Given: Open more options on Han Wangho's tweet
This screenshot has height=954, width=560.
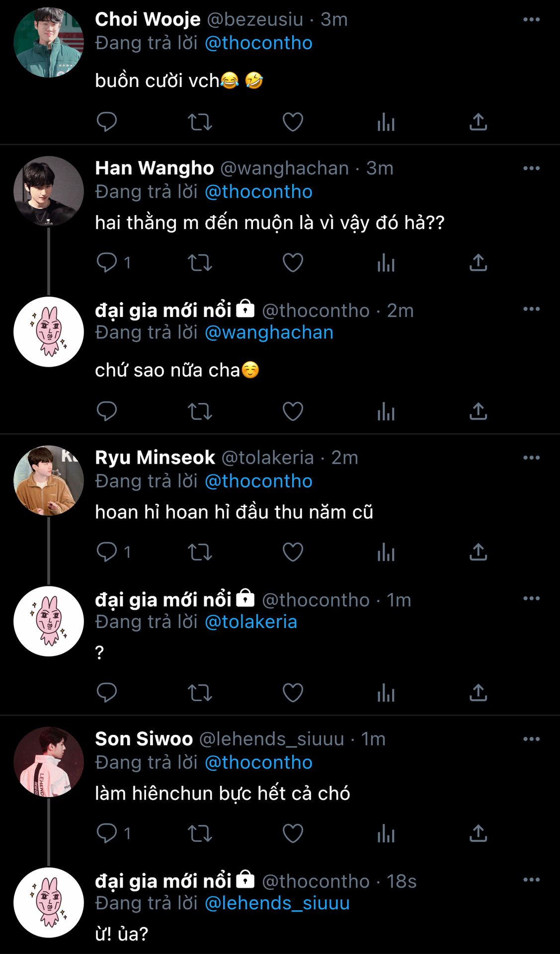Looking at the screenshot, I should click(x=531, y=168).
